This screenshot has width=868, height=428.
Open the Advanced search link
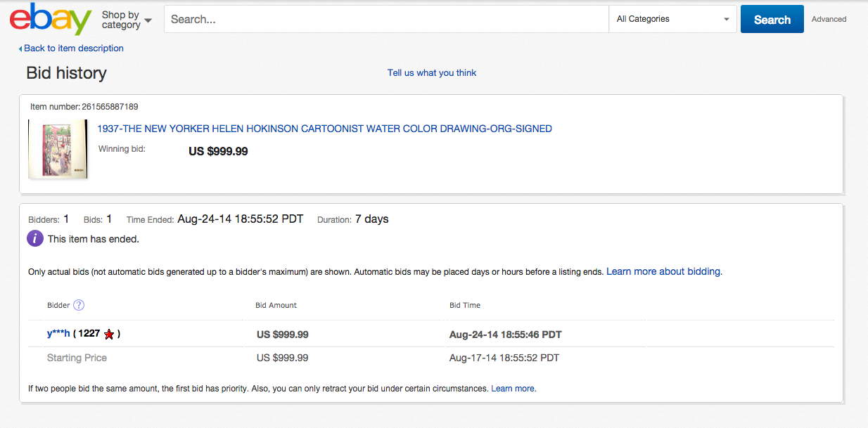(x=829, y=19)
